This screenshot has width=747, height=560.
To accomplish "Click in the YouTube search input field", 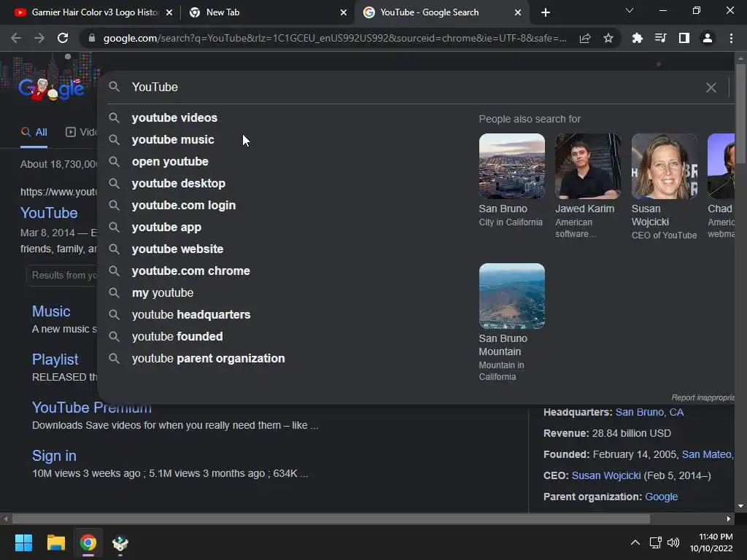I will [414, 87].
